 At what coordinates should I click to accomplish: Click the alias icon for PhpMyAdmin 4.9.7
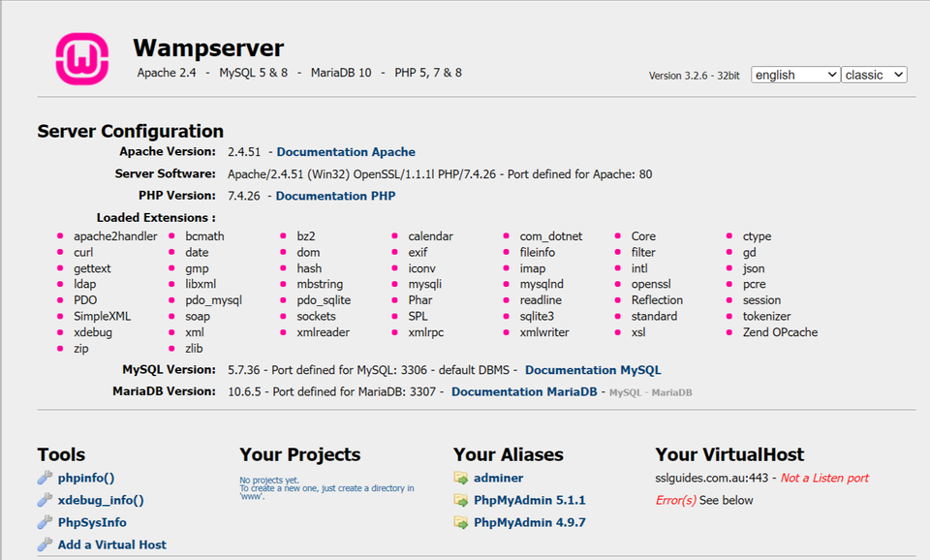pos(460,522)
